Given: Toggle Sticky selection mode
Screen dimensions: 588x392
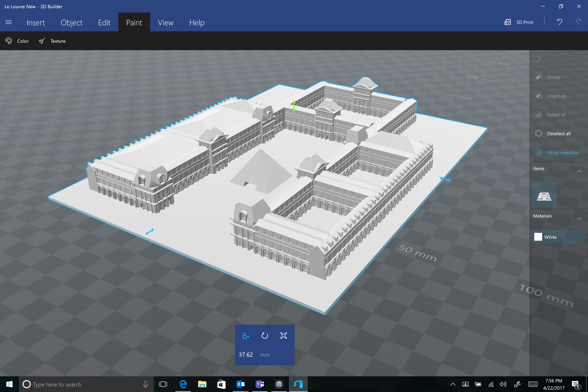Looking at the screenshot, I should [557, 152].
